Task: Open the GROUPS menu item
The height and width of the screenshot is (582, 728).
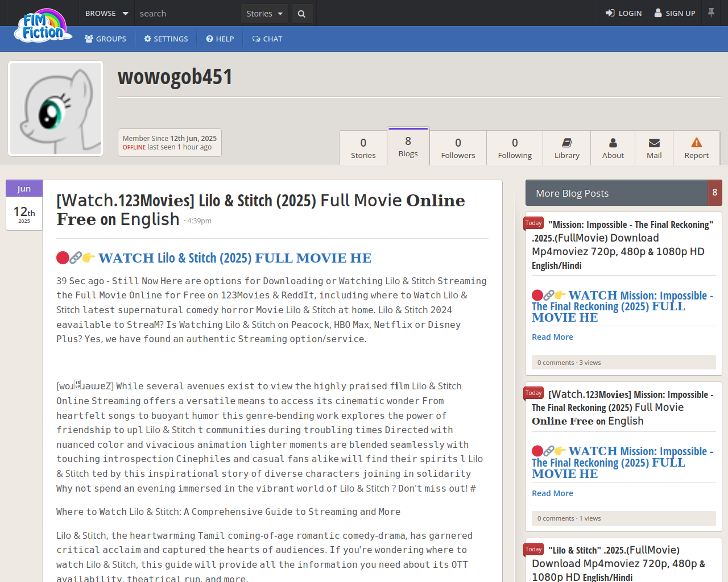Action: click(x=105, y=39)
